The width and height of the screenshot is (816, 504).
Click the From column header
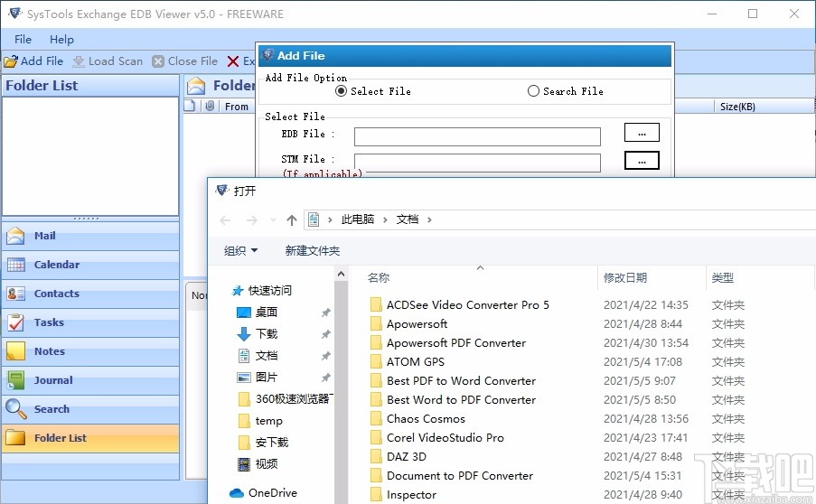237,107
